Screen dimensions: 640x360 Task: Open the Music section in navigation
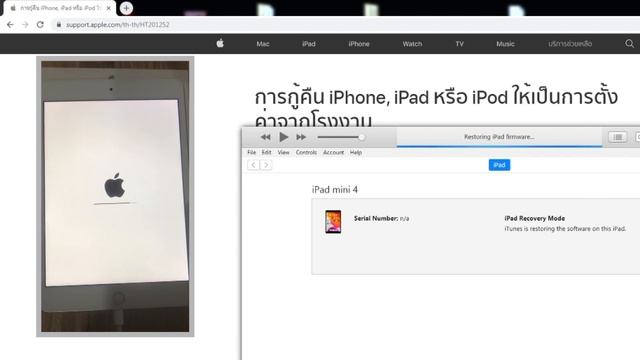coord(505,44)
